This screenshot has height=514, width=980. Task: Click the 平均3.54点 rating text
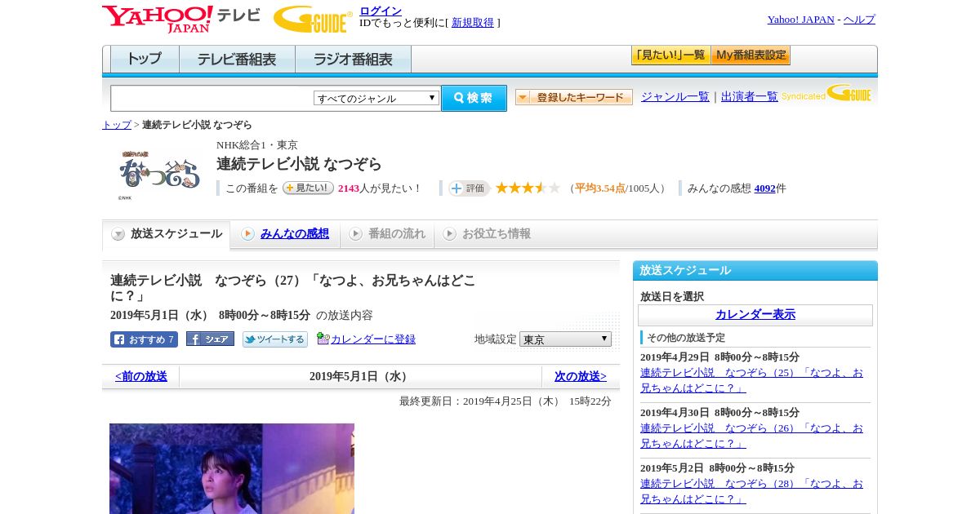[x=600, y=188]
